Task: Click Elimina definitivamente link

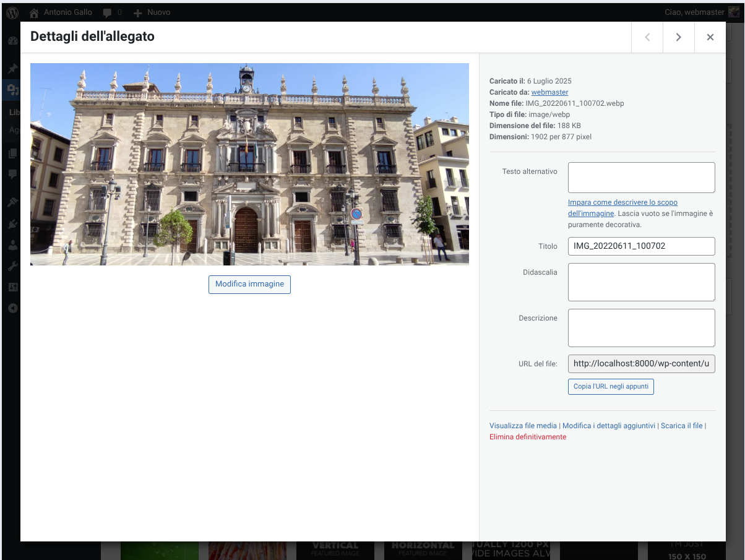Action: (527, 437)
